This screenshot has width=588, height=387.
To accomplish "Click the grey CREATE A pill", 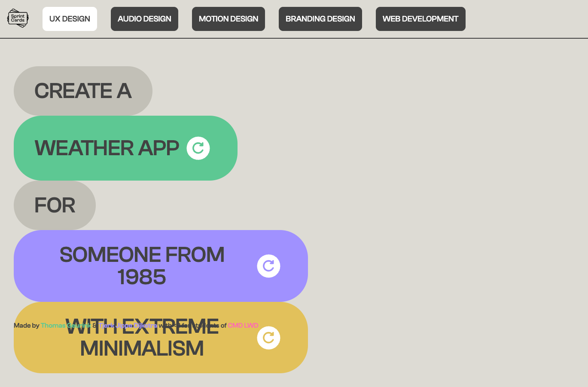I will [x=83, y=91].
